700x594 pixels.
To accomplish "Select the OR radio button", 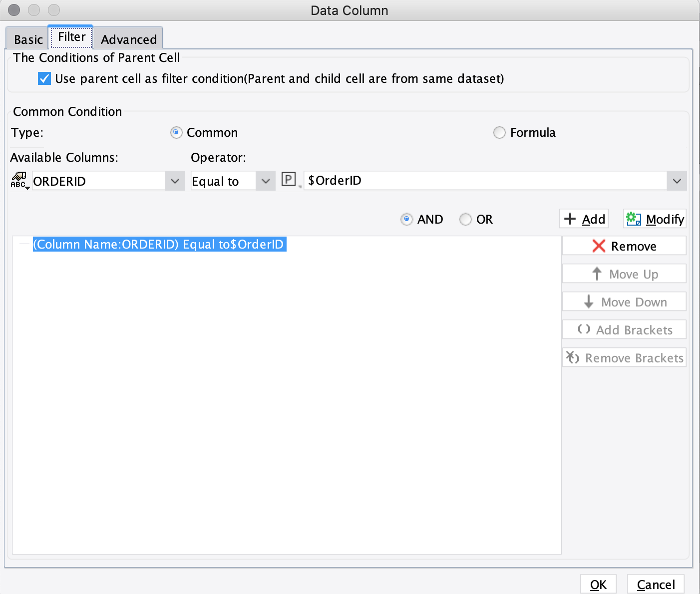I will (x=465, y=220).
